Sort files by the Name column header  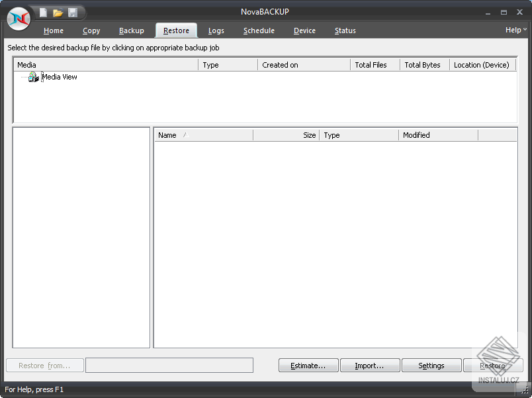coord(204,135)
